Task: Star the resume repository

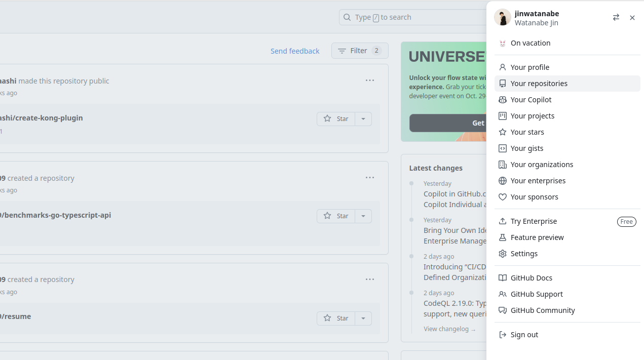Action: 336,318
